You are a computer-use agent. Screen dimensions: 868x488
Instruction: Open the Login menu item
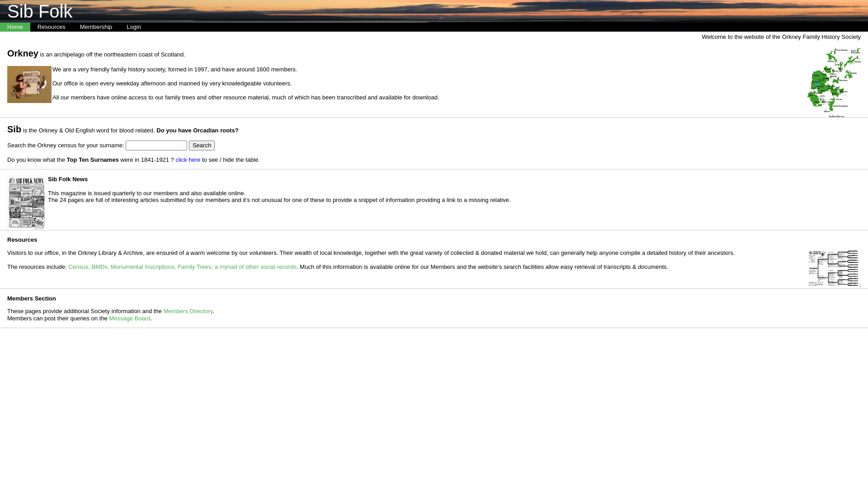click(134, 27)
